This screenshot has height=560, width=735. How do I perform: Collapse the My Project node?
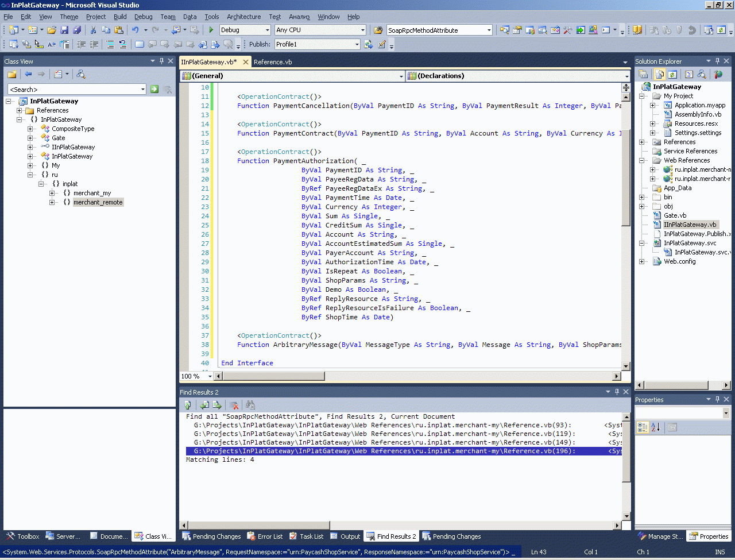[x=642, y=96]
